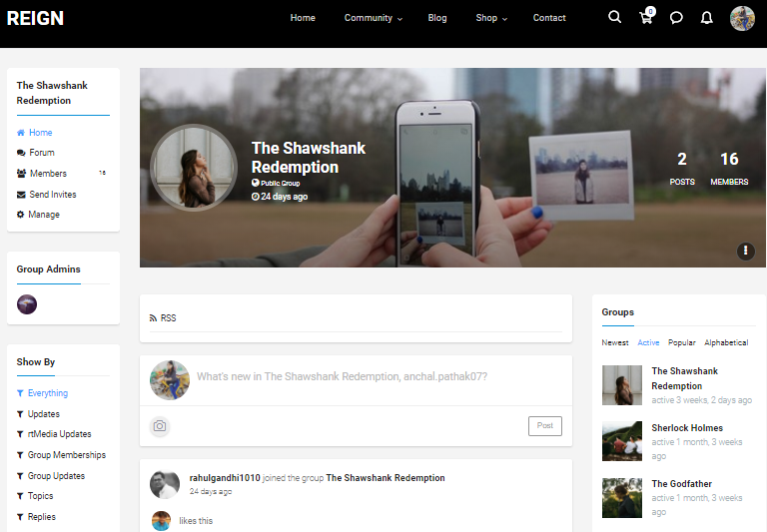
Task: Go to Home in top navigation
Action: tap(303, 18)
